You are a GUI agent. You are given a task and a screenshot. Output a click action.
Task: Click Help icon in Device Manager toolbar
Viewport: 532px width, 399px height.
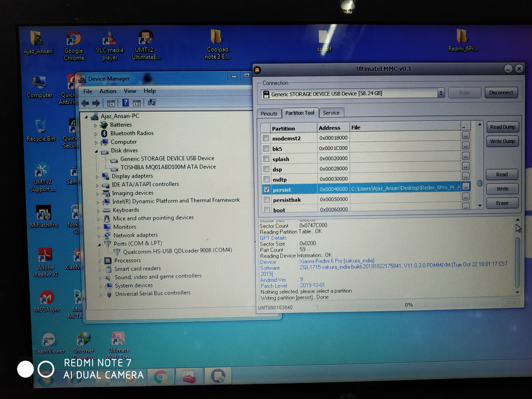coord(126,102)
